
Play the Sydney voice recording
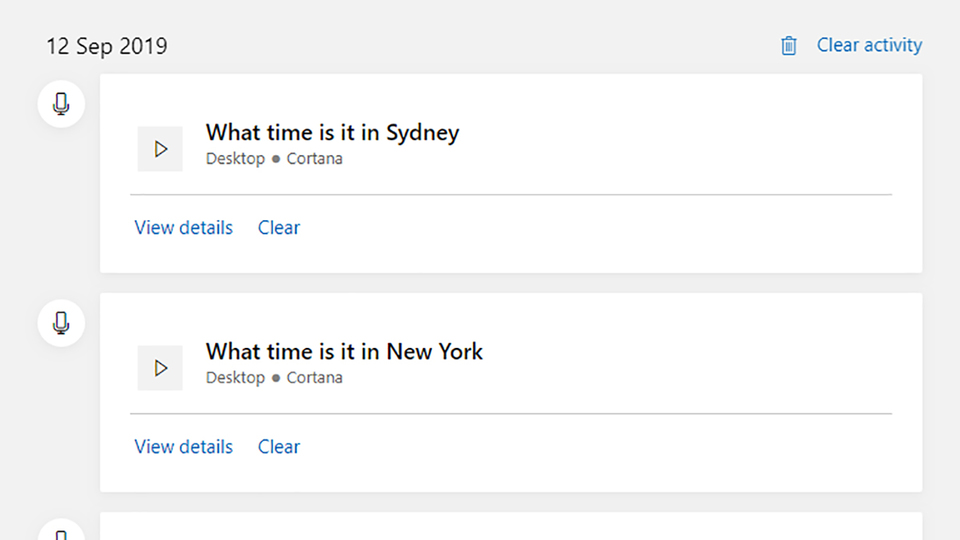tap(160, 149)
